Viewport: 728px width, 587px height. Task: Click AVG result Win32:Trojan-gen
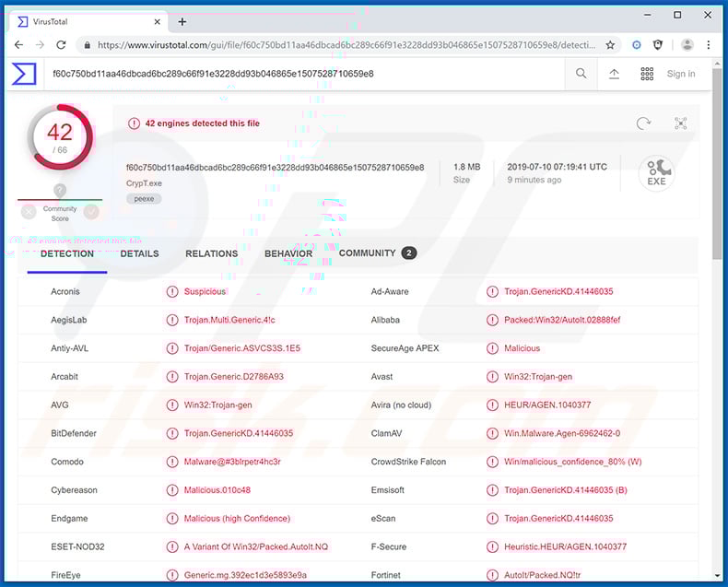click(217, 405)
